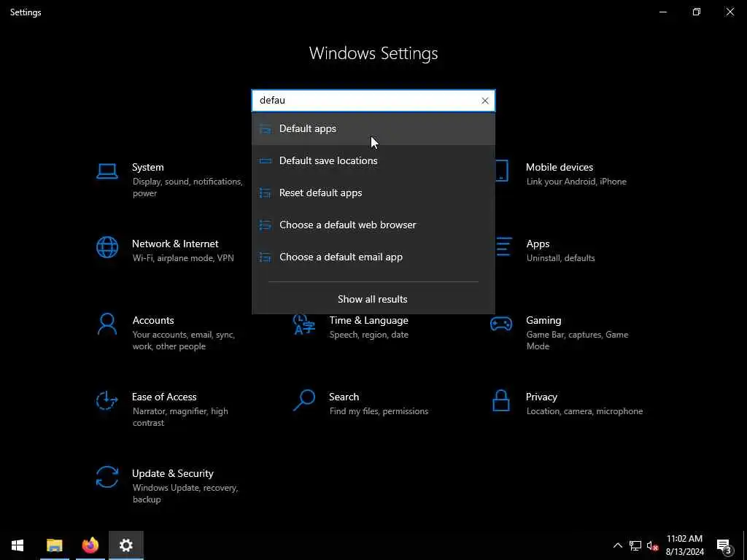Open the 'Update & Security' title
This screenshot has height=560, width=747.
coord(172,473)
